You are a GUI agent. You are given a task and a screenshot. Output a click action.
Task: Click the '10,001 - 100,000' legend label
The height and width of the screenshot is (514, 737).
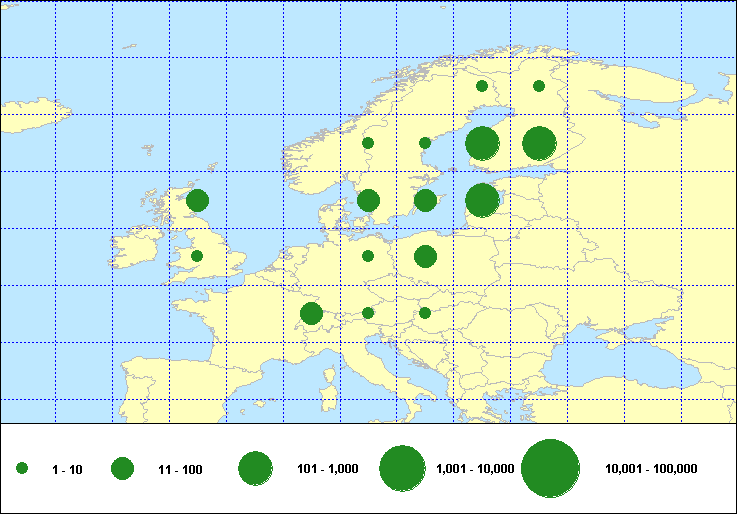pos(651,469)
